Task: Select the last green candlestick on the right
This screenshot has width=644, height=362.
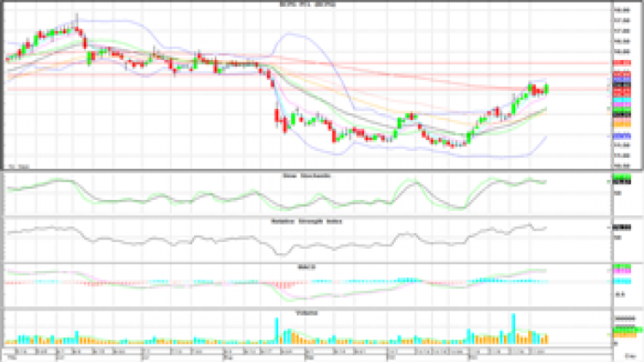Action: (x=547, y=88)
